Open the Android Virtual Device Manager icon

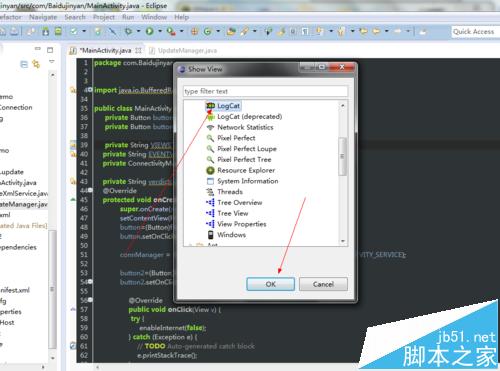pyautogui.click(x=58, y=32)
